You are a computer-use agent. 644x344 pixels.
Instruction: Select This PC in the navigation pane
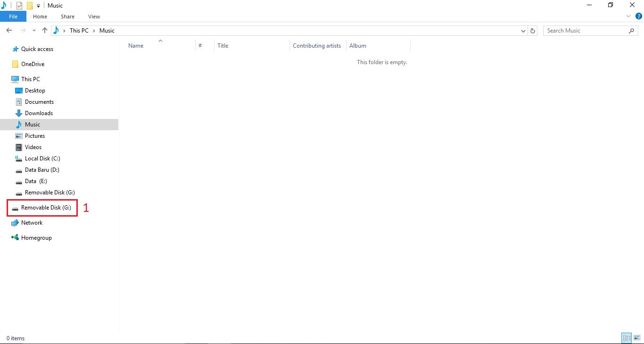31,79
